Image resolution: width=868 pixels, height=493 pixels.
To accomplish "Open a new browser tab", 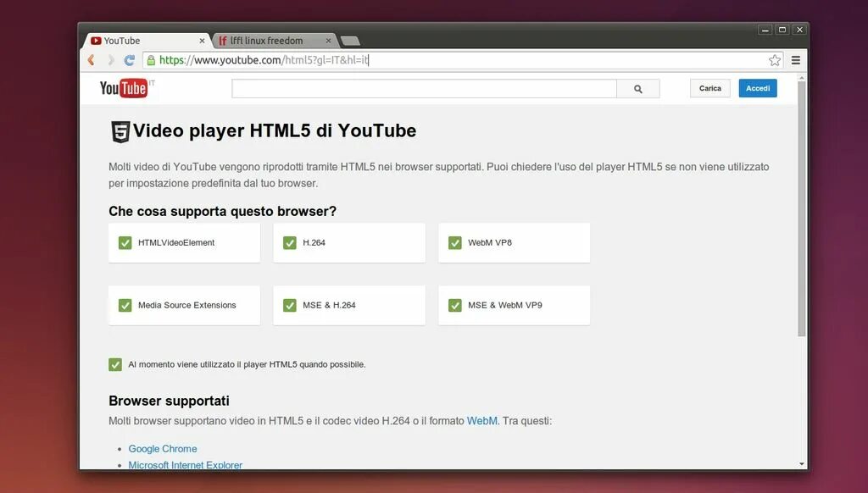I will click(x=349, y=40).
